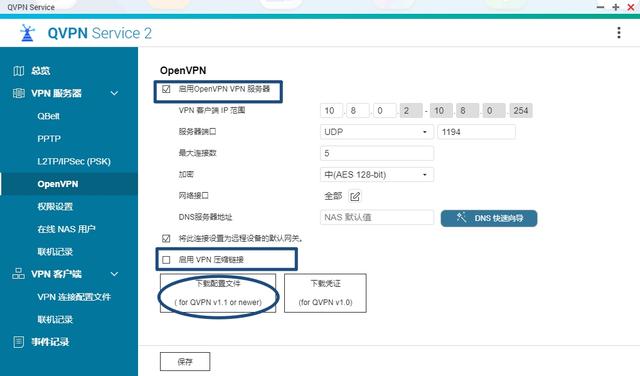Click the greyed end-range octet 254

pos(521,111)
